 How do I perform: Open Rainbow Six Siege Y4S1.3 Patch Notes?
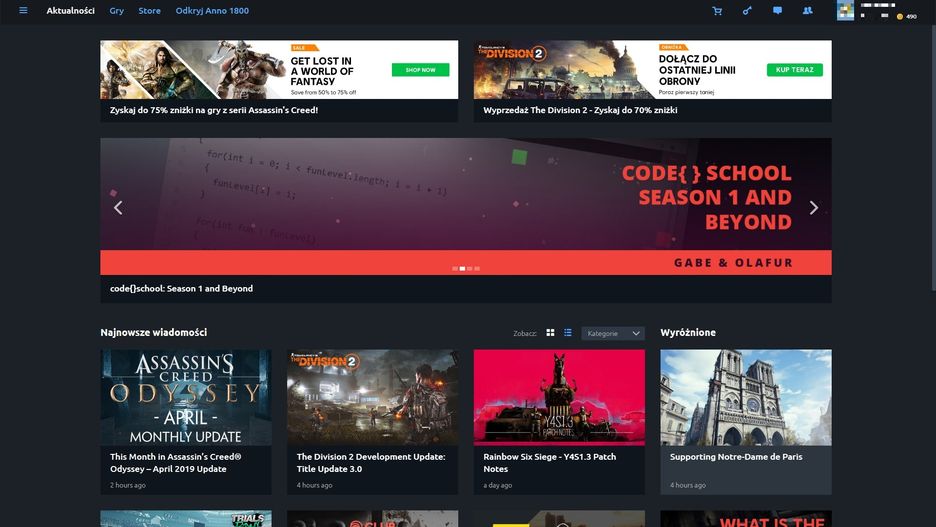point(549,463)
